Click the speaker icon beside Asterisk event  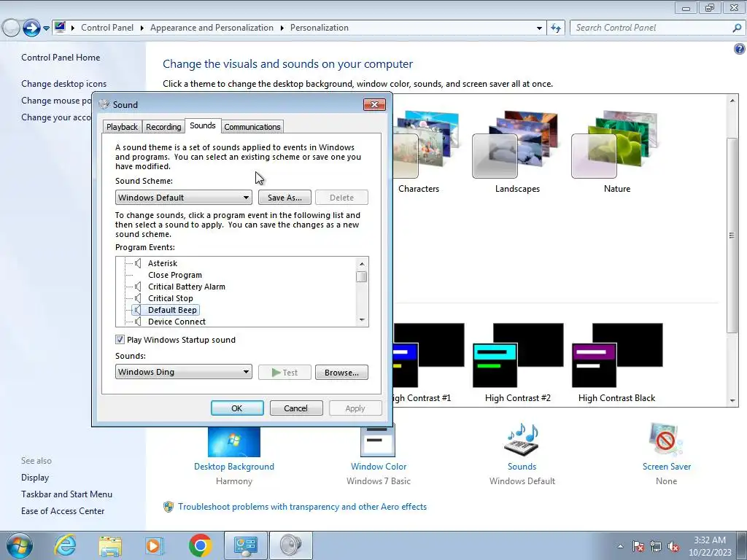(138, 263)
